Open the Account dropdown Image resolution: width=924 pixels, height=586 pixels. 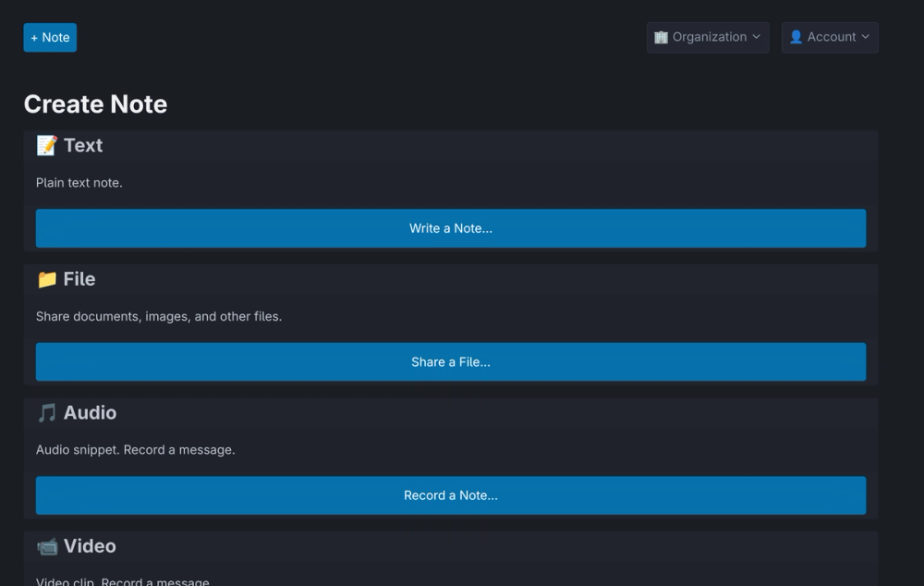(830, 38)
